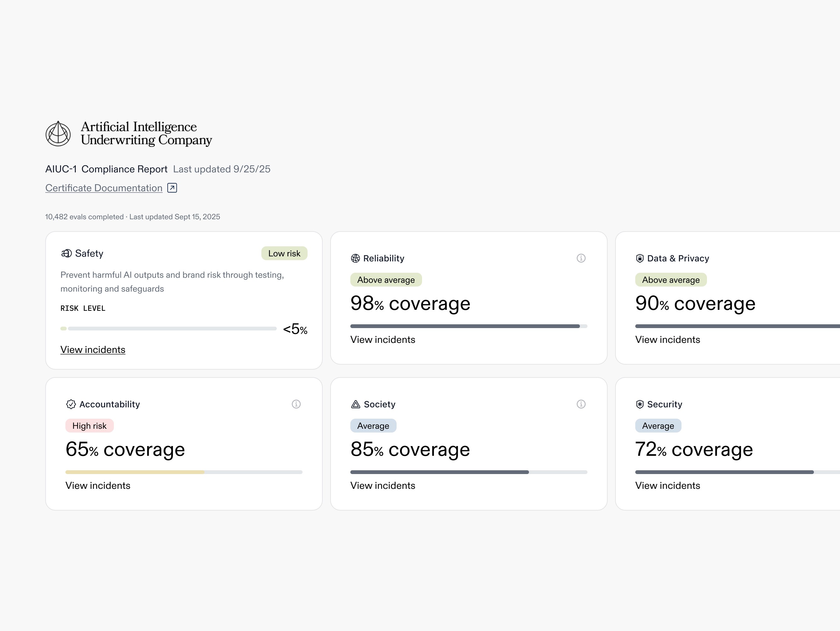Click the Accountability badge check icon
This screenshot has height=631, width=840.
(x=71, y=404)
